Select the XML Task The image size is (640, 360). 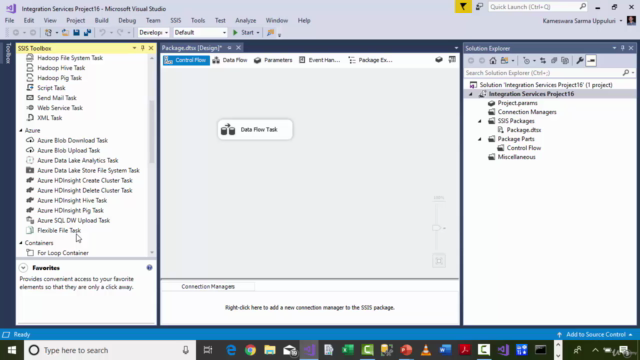tap(49, 118)
